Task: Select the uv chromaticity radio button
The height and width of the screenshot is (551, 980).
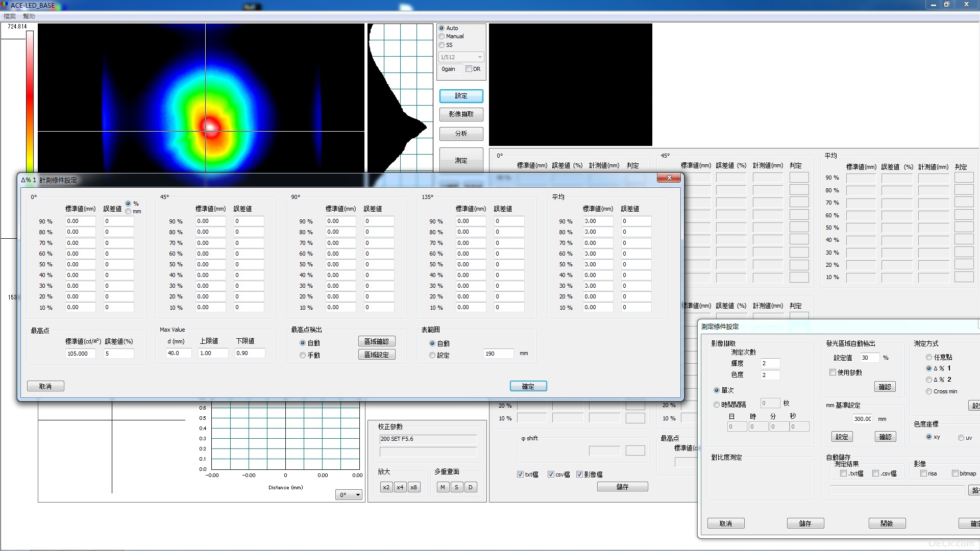Action: [x=961, y=438]
